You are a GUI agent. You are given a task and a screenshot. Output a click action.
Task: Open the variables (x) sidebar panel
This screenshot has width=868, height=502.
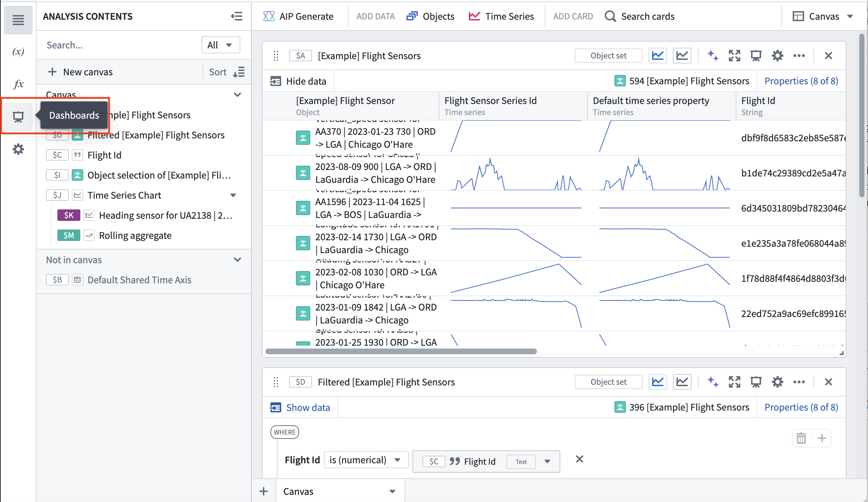[18, 52]
